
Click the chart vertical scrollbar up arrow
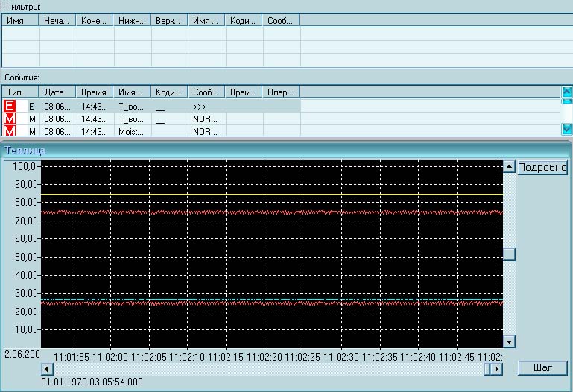click(510, 166)
